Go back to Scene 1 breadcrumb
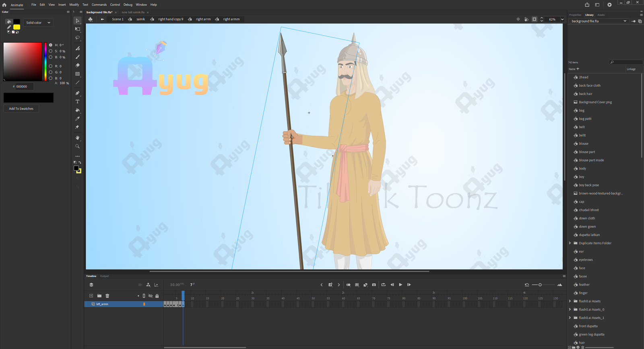This screenshot has height=349, width=644. (118, 19)
